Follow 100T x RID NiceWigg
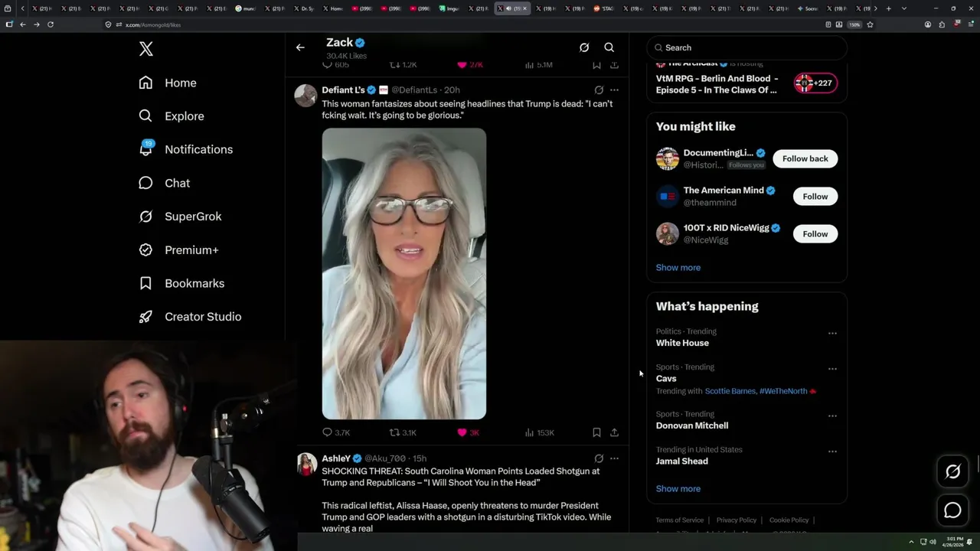The height and width of the screenshot is (551, 980). [815, 234]
